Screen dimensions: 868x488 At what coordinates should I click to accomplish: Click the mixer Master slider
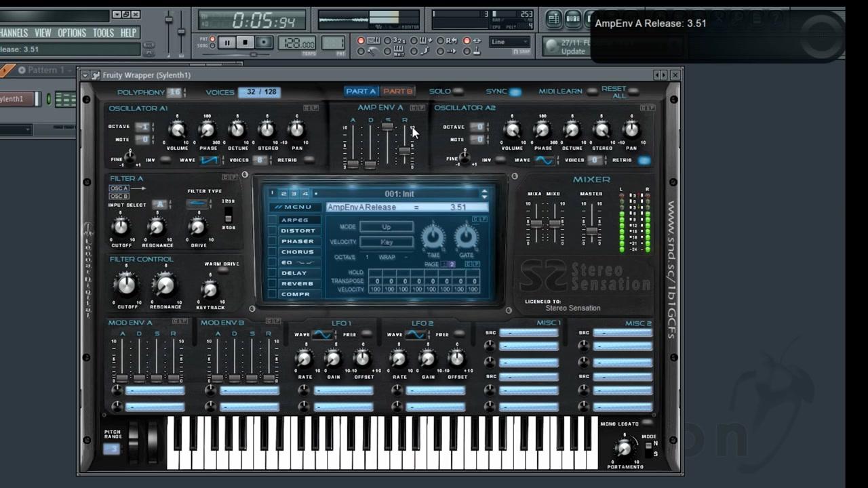pyautogui.click(x=592, y=231)
